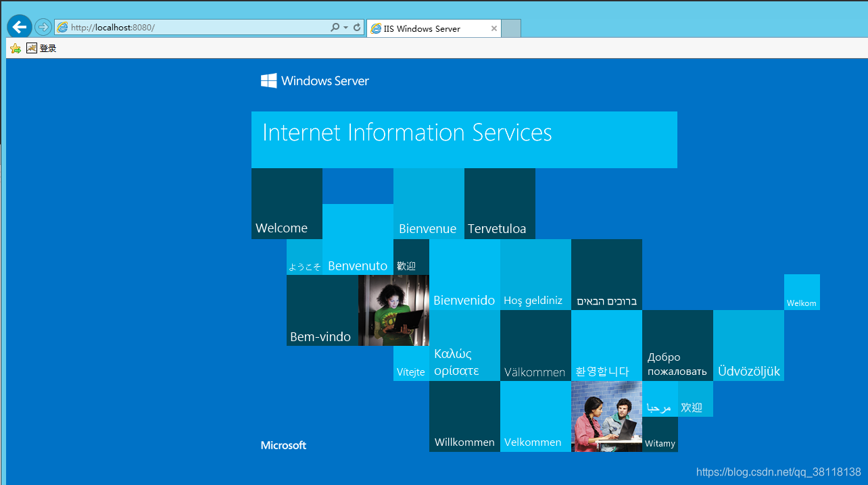
Task: Click the two people with laptop photo
Action: [x=606, y=416]
